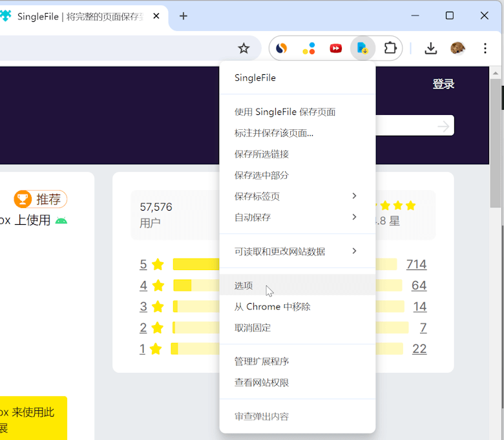
Task: Expand 可读取和更改网站数据 submenu
Action: pyautogui.click(x=297, y=251)
